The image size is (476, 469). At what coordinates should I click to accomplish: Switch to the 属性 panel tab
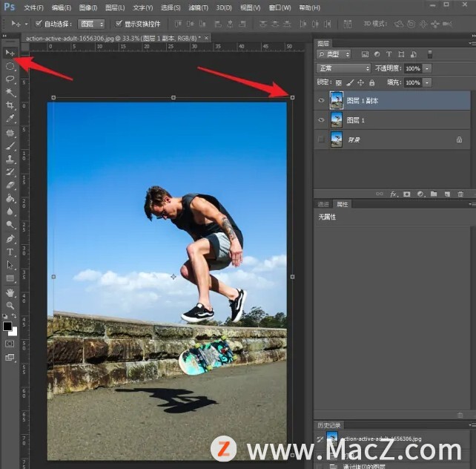(342, 204)
